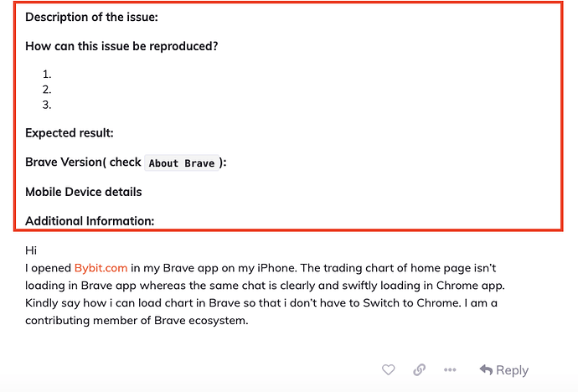This screenshot has height=392, width=578.
Task: Select the How can this issue be reproduced heading
Action: pyautogui.click(x=121, y=46)
